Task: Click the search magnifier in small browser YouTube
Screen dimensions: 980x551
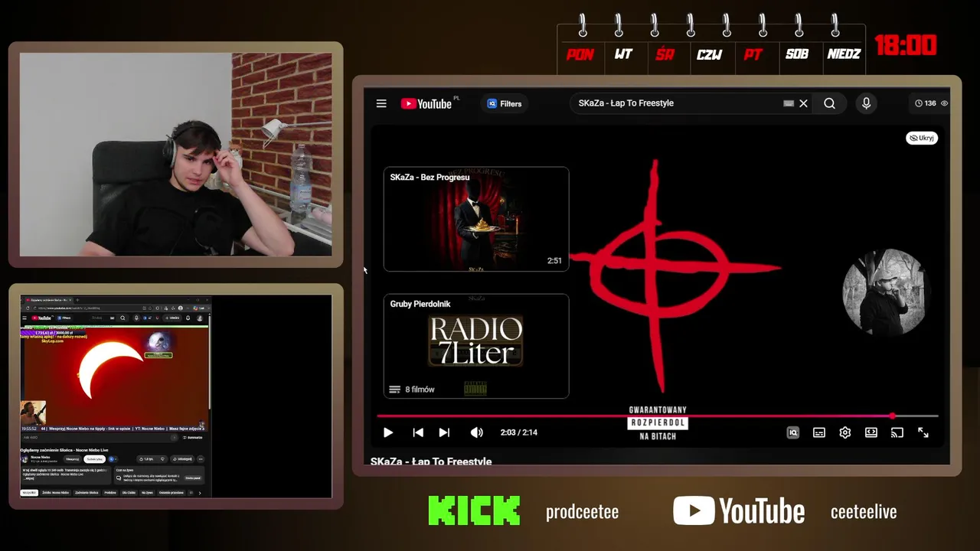Action: point(122,318)
